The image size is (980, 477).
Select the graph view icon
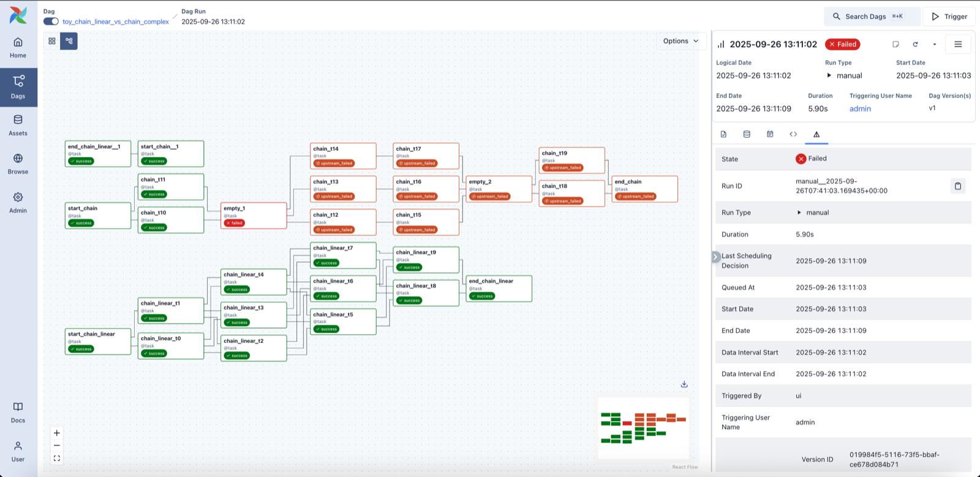tap(69, 41)
